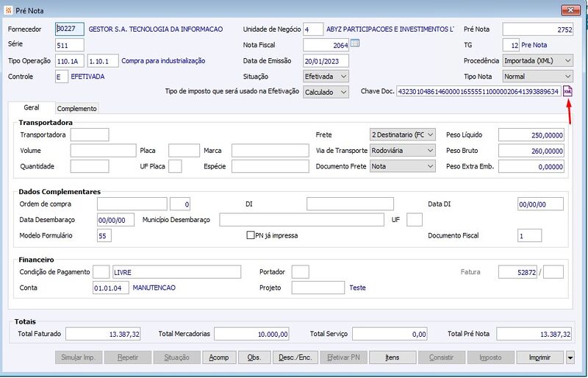The image size is (588, 378).
Task: Open the Acomp button
Action: click(219, 357)
